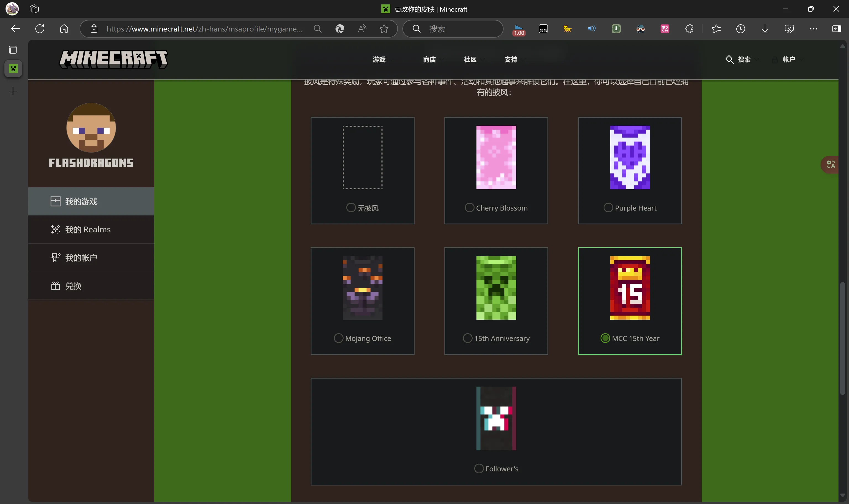
Task: Open browser history icon
Action: click(x=741, y=29)
